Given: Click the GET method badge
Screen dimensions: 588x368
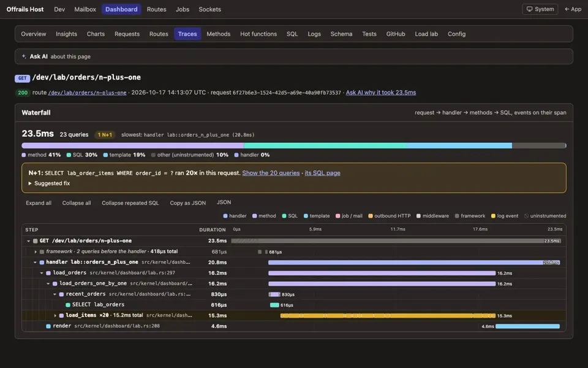Looking at the screenshot, I should pos(22,78).
